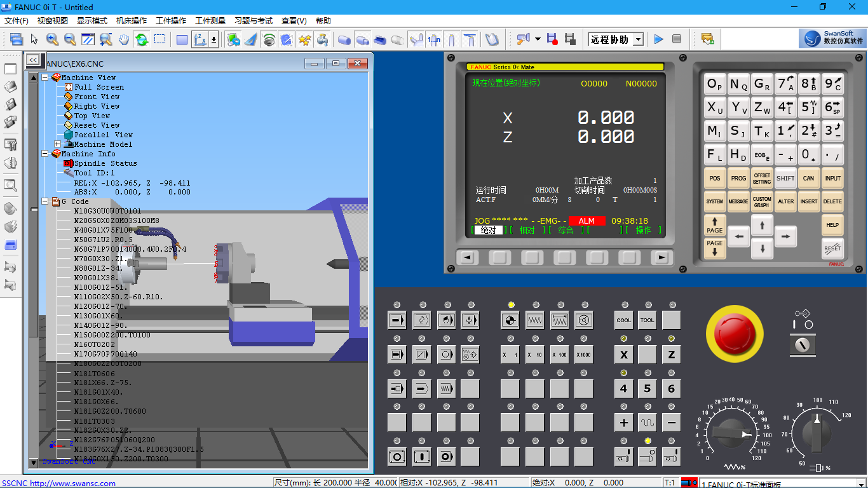Screen dimensions: 868x488
Task: Toggle the block skip slash button
Action: [x=422, y=354]
